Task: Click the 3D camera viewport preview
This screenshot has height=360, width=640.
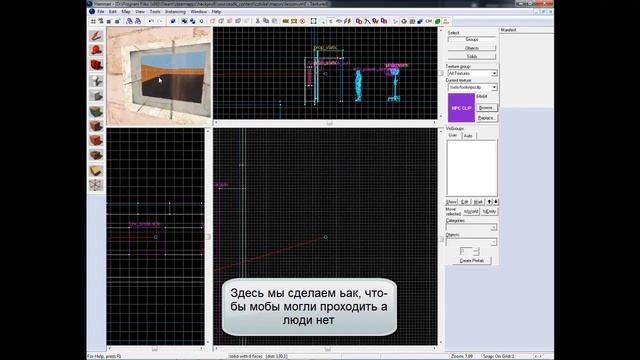Action: (159, 76)
